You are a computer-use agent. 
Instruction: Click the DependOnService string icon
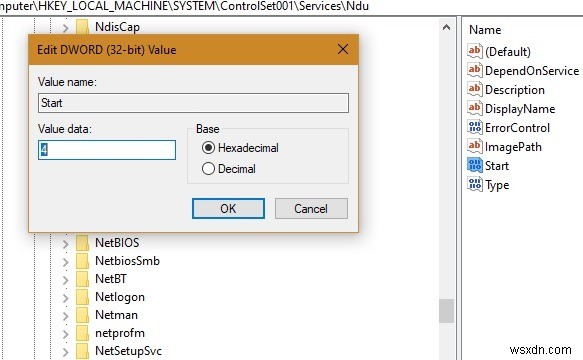click(x=474, y=70)
